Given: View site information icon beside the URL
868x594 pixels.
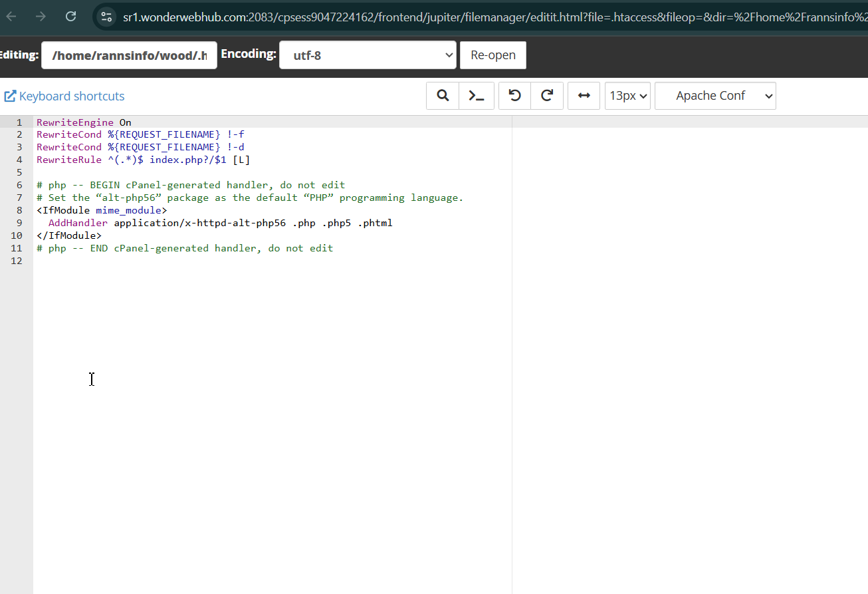Looking at the screenshot, I should [106, 17].
